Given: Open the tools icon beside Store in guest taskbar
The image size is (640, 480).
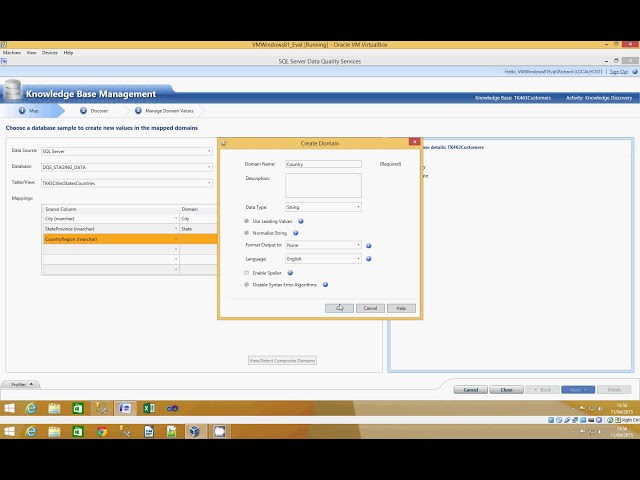Looking at the screenshot, I should click(x=101, y=408).
